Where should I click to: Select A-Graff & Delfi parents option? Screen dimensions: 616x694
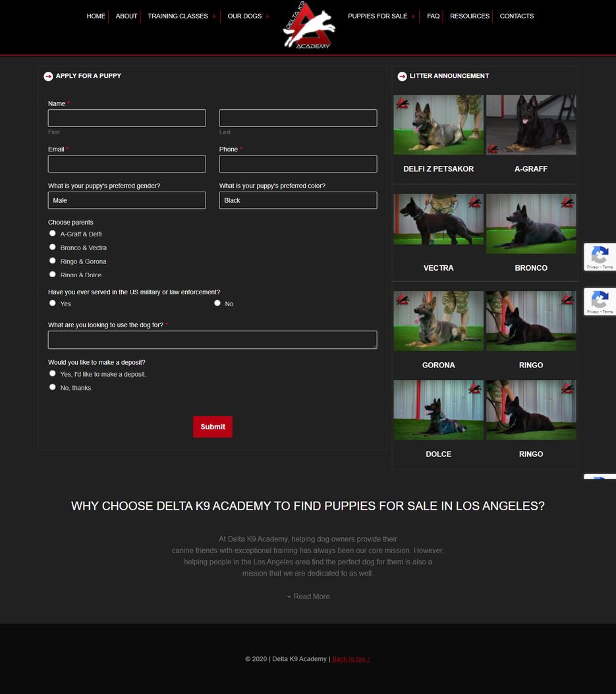click(x=52, y=233)
